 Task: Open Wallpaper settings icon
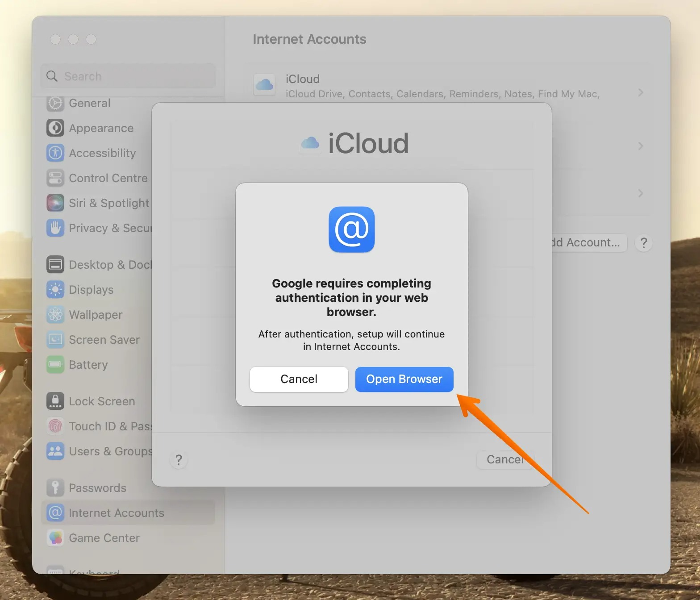[x=55, y=315]
